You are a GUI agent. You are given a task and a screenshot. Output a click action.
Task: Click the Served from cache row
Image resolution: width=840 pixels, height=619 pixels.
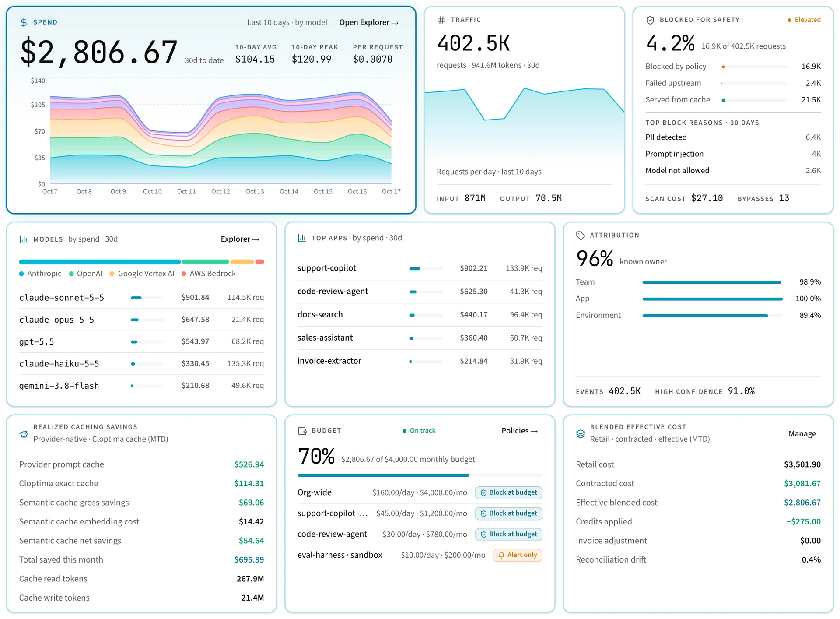click(733, 100)
